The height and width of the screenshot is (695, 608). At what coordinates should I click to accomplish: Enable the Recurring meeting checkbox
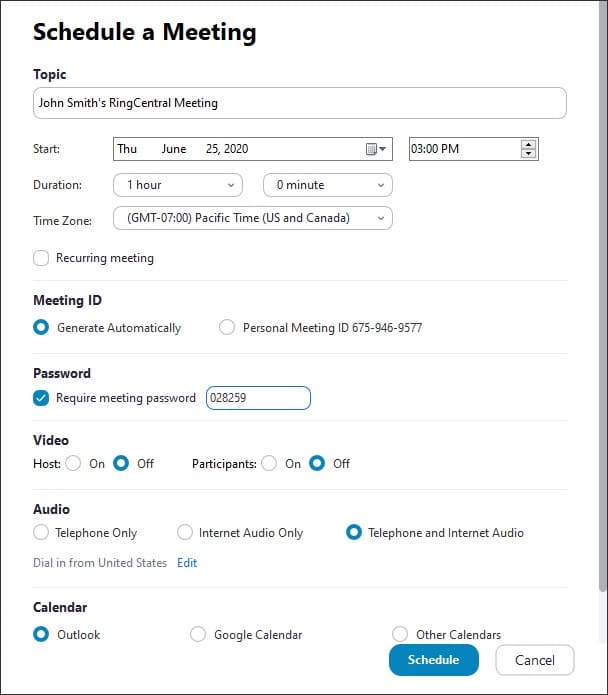tap(41, 258)
